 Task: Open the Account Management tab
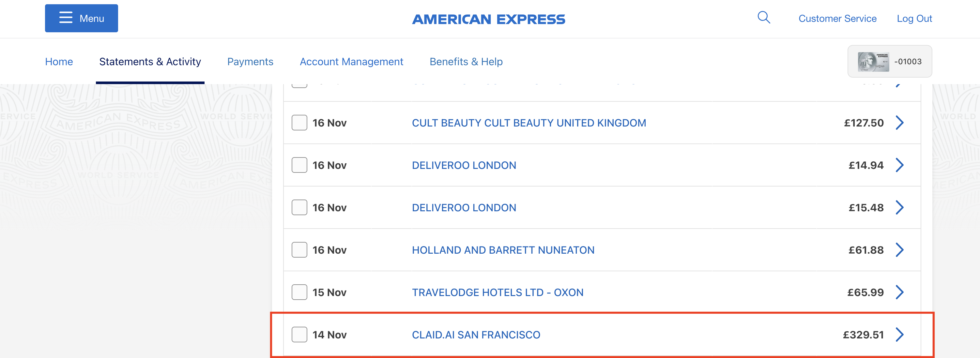351,62
